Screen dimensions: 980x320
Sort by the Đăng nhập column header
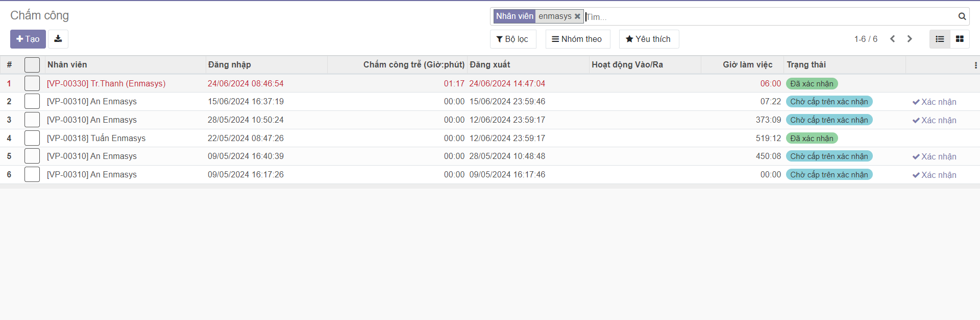point(230,65)
